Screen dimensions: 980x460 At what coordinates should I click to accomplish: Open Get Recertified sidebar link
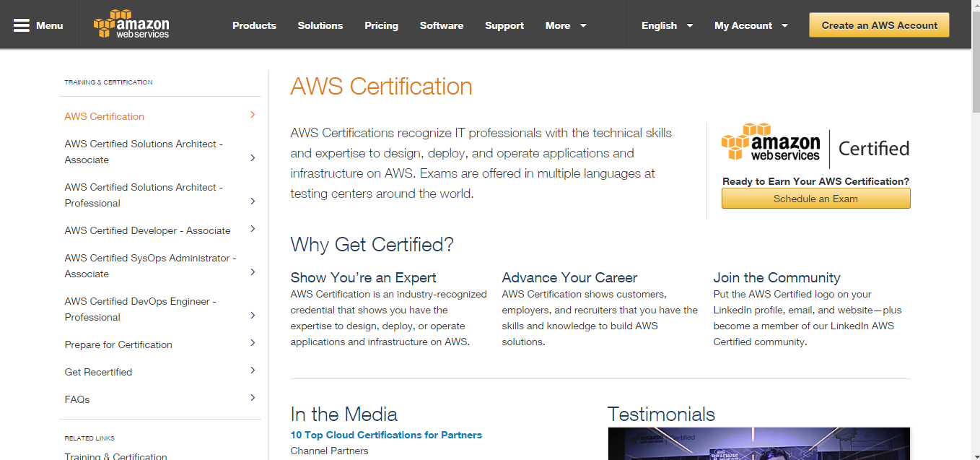tap(98, 372)
